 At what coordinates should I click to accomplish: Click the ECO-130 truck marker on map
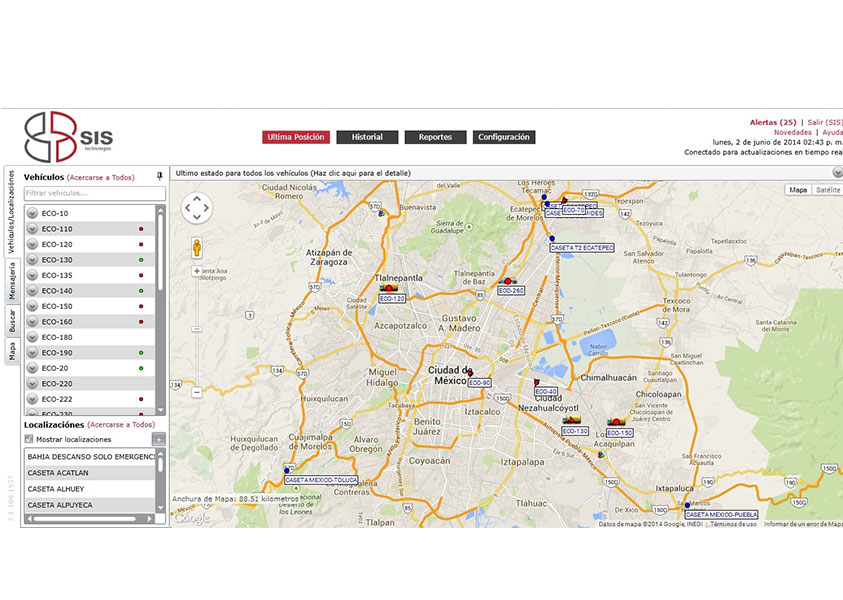click(571, 420)
